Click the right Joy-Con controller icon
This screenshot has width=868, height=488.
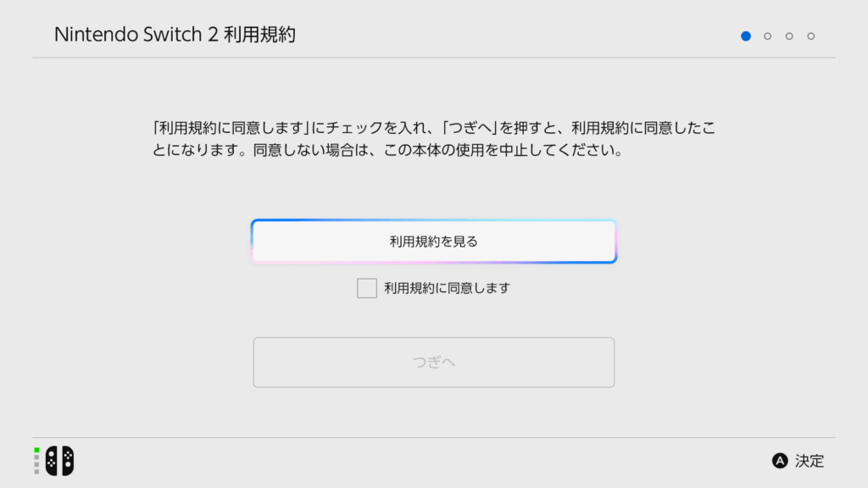click(x=68, y=460)
